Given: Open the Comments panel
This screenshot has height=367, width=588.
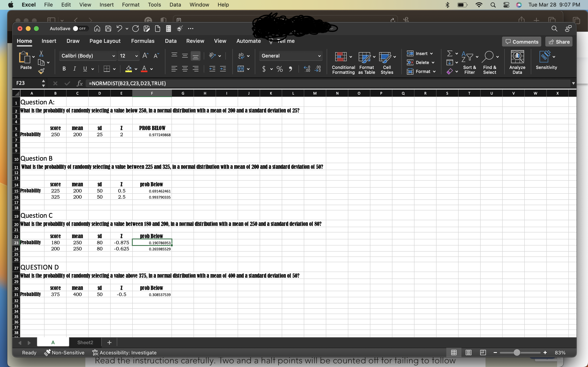Looking at the screenshot, I should 521,42.
